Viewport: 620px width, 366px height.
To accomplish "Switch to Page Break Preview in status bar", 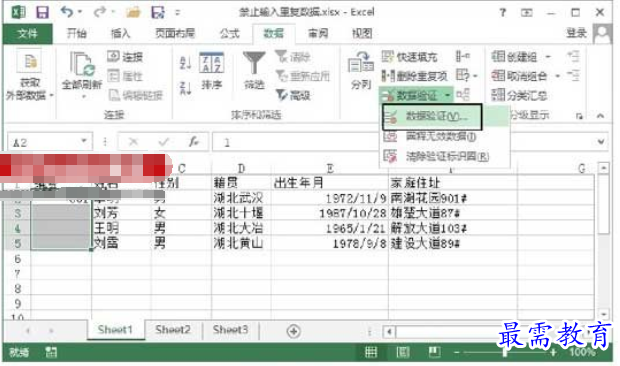I will click(x=434, y=351).
